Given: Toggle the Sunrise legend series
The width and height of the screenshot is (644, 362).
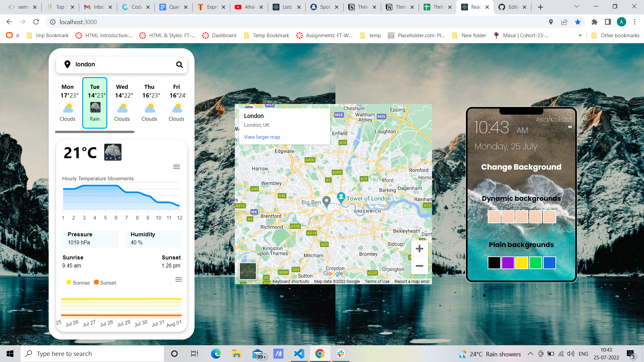Looking at the screenshot, I should tap(78, 283).
